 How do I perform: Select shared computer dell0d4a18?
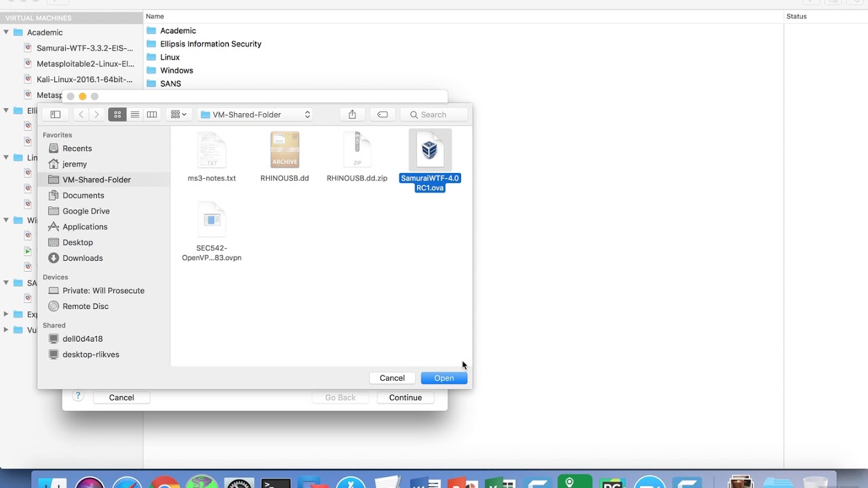[x=83, y=338]
